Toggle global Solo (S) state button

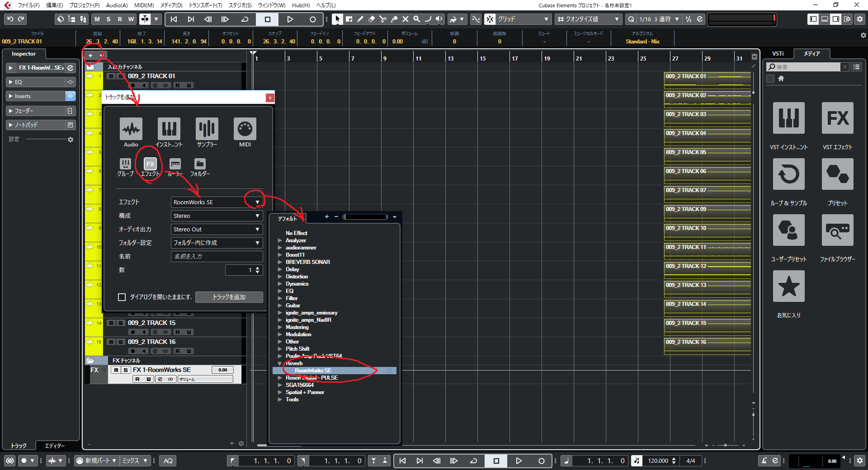pos(108,19)
